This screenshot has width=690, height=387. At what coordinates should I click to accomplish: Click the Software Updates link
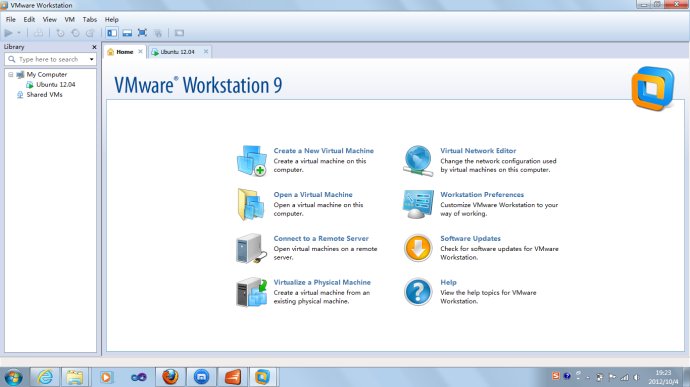click(470, 238)
